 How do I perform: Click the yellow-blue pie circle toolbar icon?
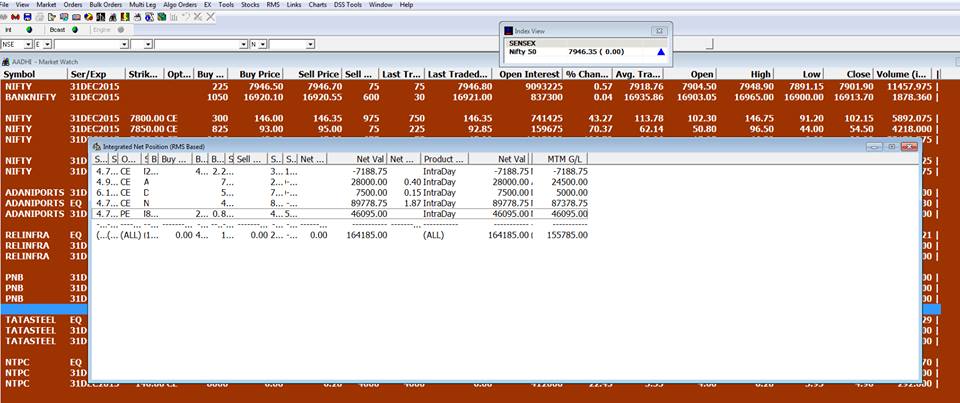88,17
